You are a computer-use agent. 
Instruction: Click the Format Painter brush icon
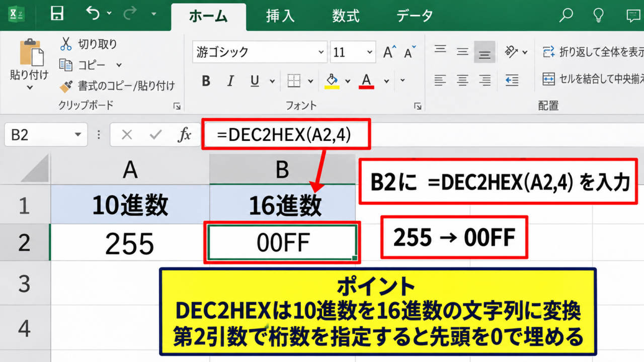coord(66,86)
